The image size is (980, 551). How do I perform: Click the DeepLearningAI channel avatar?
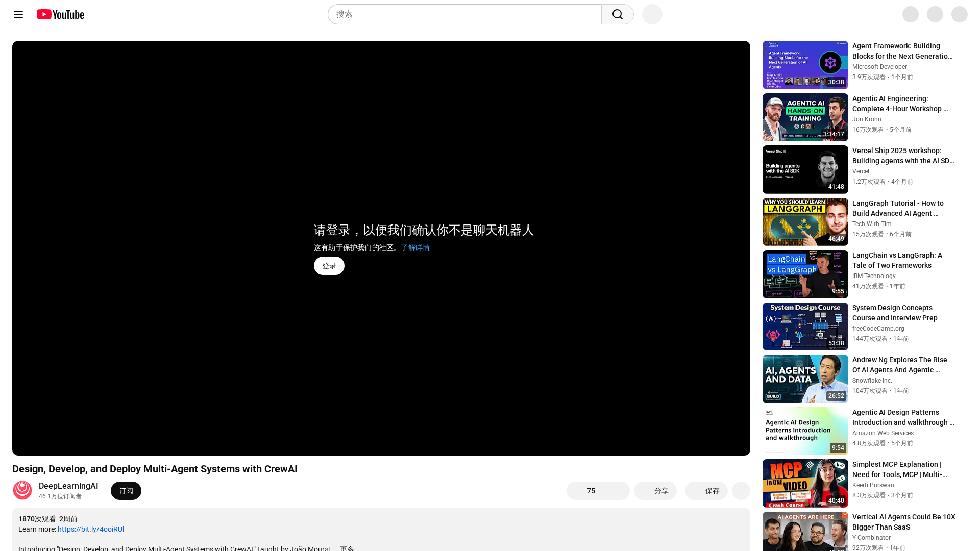[x=22, y=490]
